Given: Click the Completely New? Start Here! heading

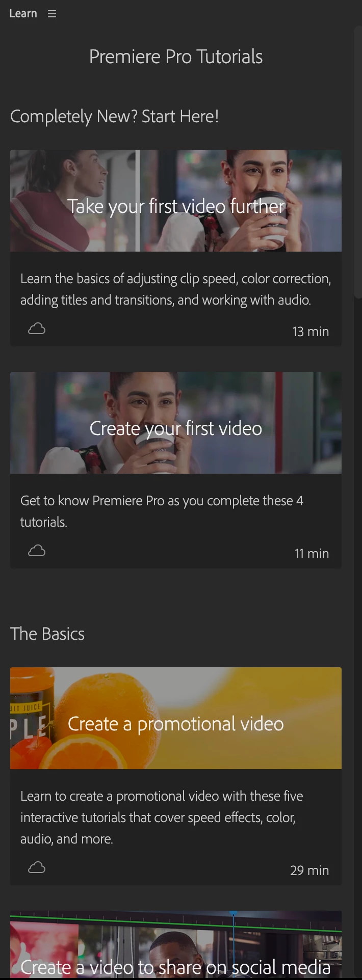Looking at the screenshot, I should point(115,117).
